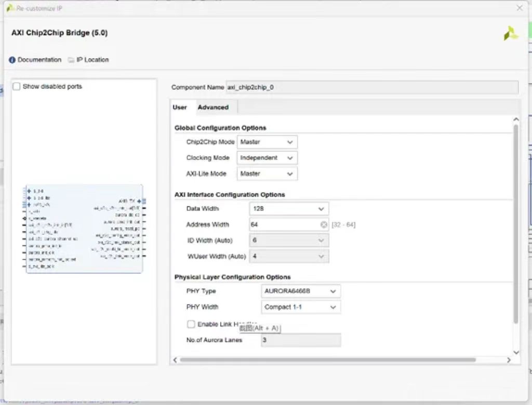Expand the Clocking Mode combo box
The width and height of the screenshot is (532, 405).
point(267,158)
